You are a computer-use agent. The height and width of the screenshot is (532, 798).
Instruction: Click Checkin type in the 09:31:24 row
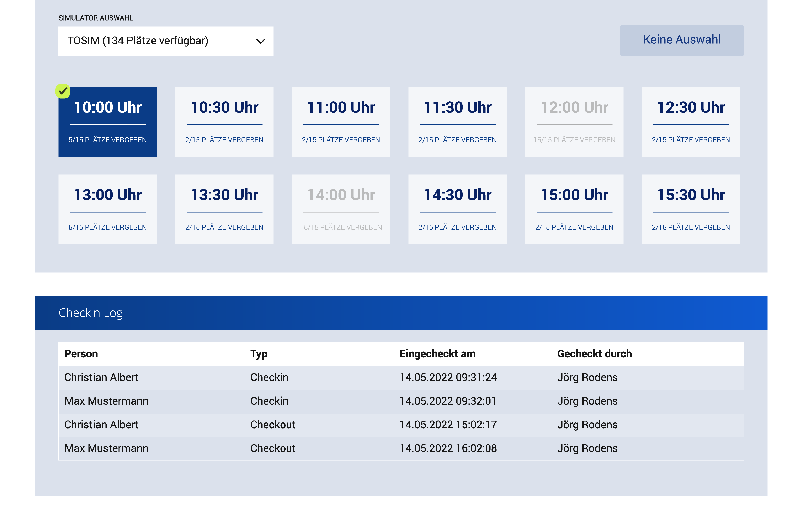coord(269,378)
